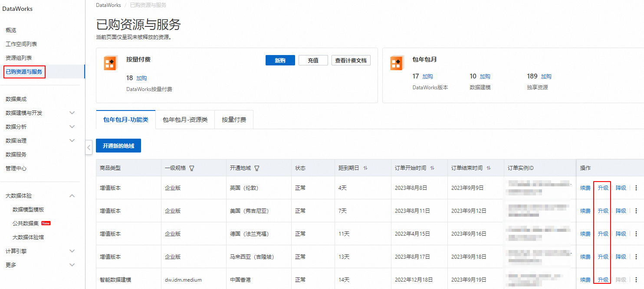This screenshot has width=644, height=289.
Task: Open 管理中心 in sidebar
Action: coord(16,168)
